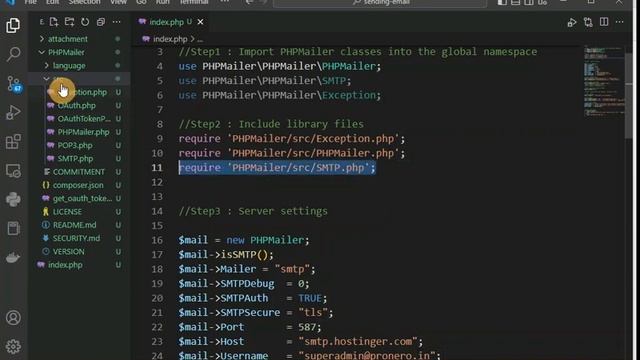Open the LICENSE file
This screenshot has height=360, width=640.
click(x=67, y=211)
